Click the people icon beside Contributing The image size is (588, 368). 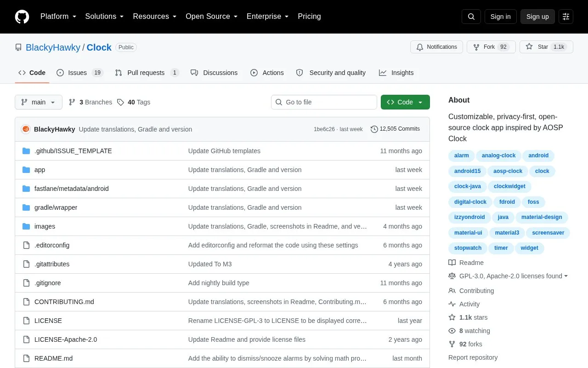pyautogui.click(x=452, y=291)
